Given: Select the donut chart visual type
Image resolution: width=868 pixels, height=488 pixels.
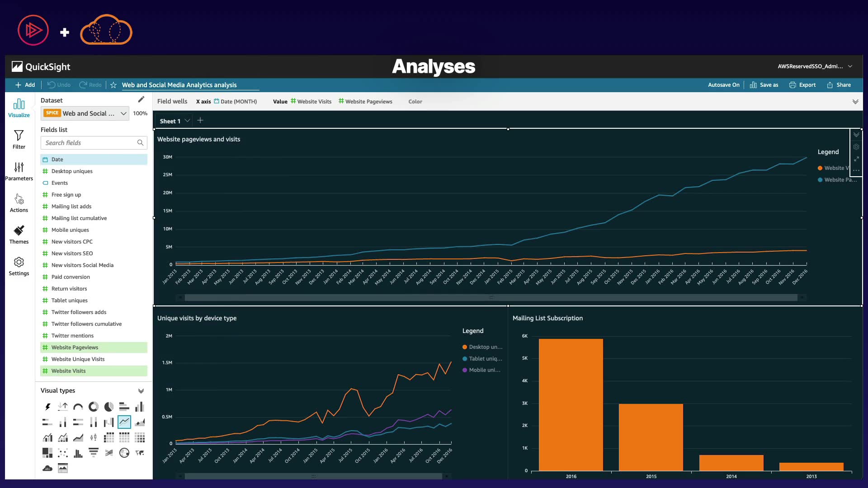Looking at the screenshot, I should click(x=94, y=407).
